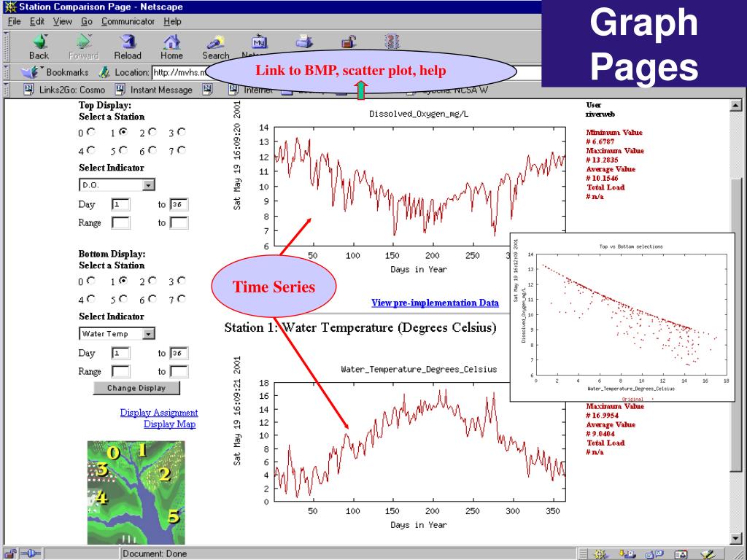The height and width of the screenshot is (560, 747).
Task: Select station 7 in Bottom Display
Action: [181, 298]
